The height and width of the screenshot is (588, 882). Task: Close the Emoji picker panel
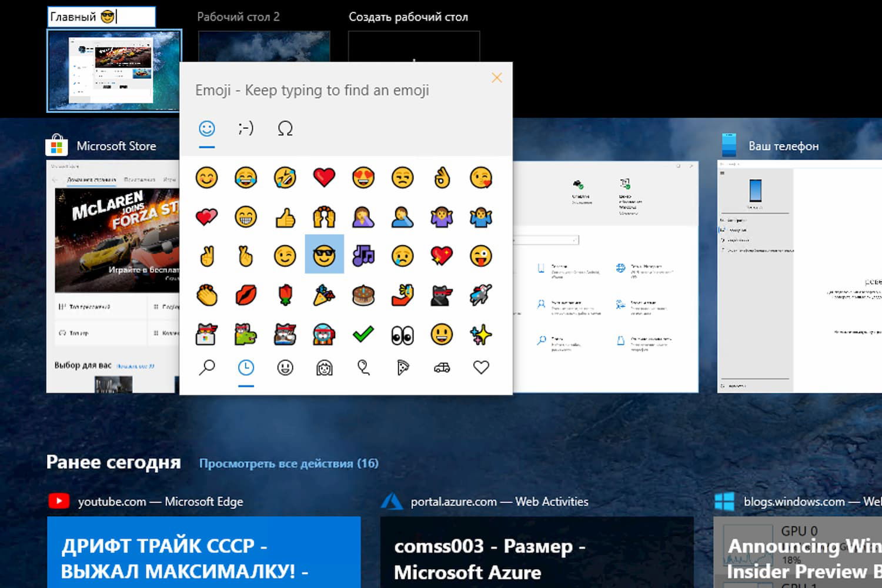pyautogui.click(x=497, y=78)
